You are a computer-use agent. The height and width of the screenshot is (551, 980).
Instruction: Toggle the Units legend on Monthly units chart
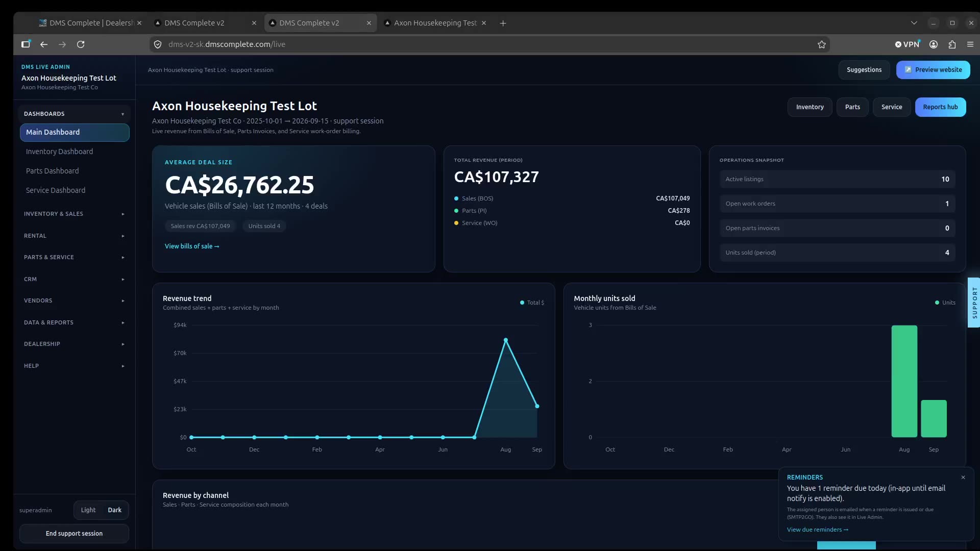pos(945,303)
